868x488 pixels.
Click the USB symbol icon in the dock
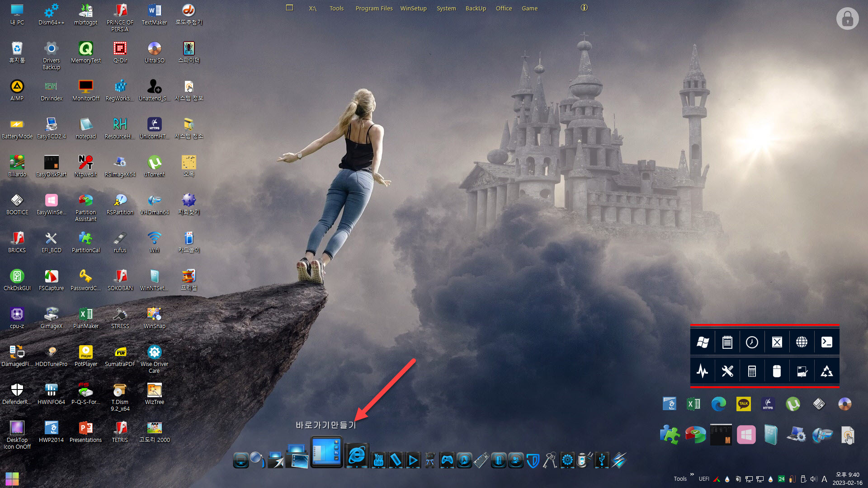[x=602, y=460]
